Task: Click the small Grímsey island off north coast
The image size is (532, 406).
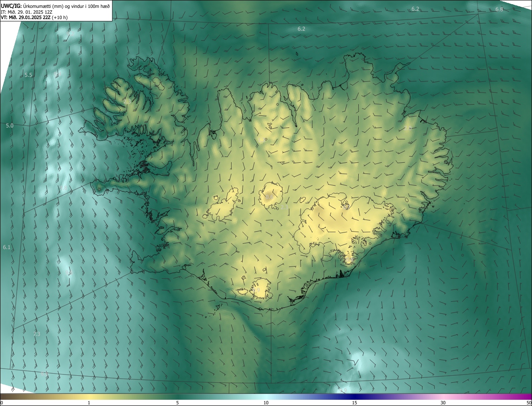Action: [298, 53]
